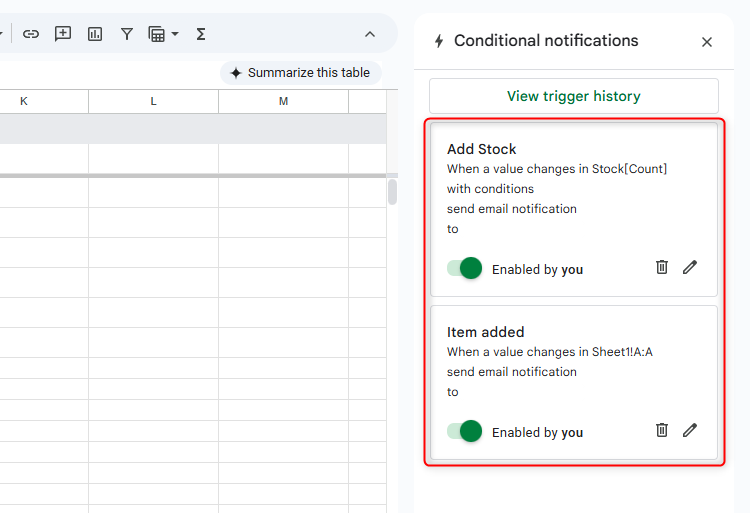The image size is (750, 513).
Task: Close the Conditional notifications panel
Action: click(707, 42)
